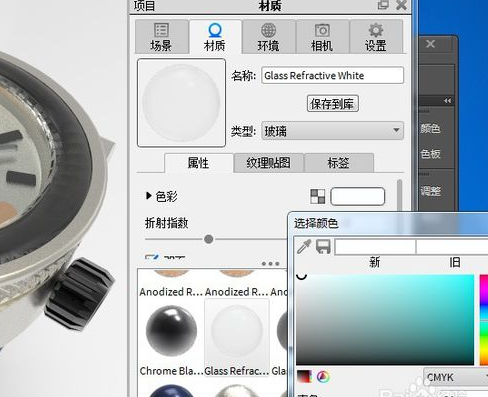This screenshot has width=488, height=397.
Task: Switch to the 场景 scene tab
Action: 162,37
